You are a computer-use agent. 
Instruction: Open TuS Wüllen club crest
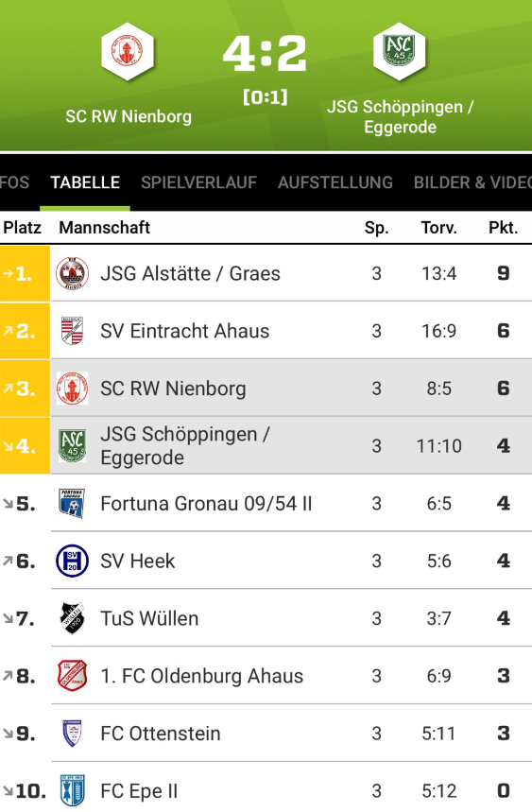[x=72, y=618]
